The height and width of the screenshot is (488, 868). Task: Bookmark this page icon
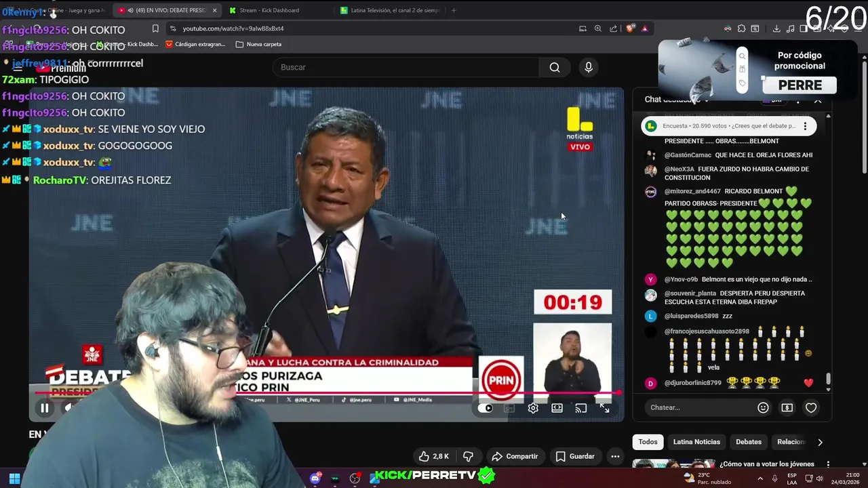pos(155,28)
